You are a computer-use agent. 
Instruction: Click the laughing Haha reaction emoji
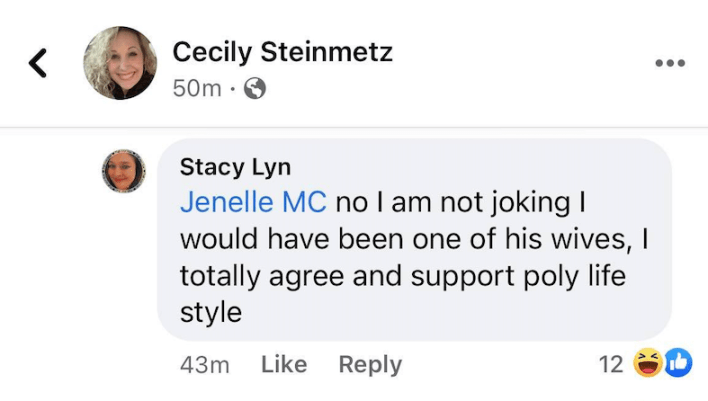coord(647,364)
